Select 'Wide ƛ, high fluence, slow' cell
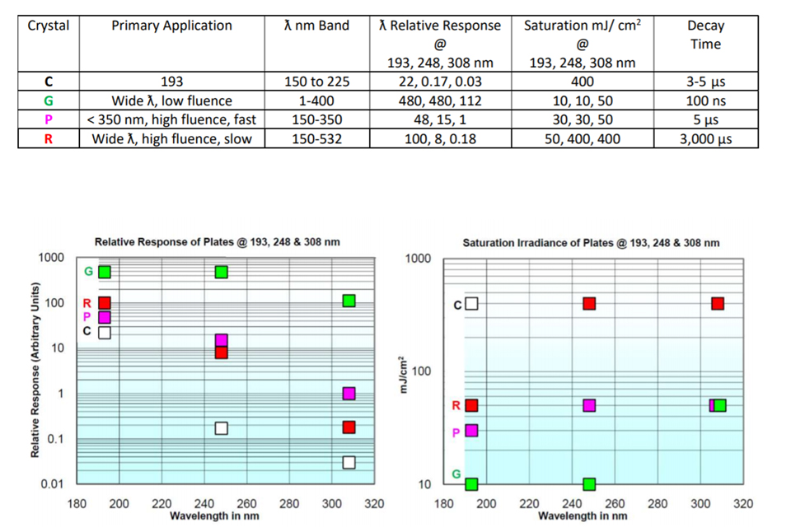 pos(171,138)
